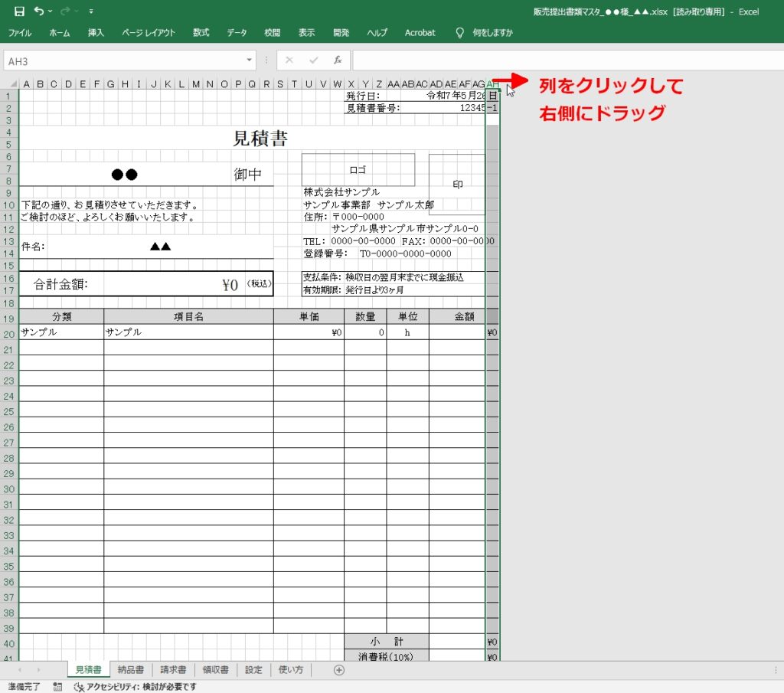The height and width of the screenshot is (693, 784).
Task: Click the Cancel (X) formula bar icon
Action: (x=289, y=60)
